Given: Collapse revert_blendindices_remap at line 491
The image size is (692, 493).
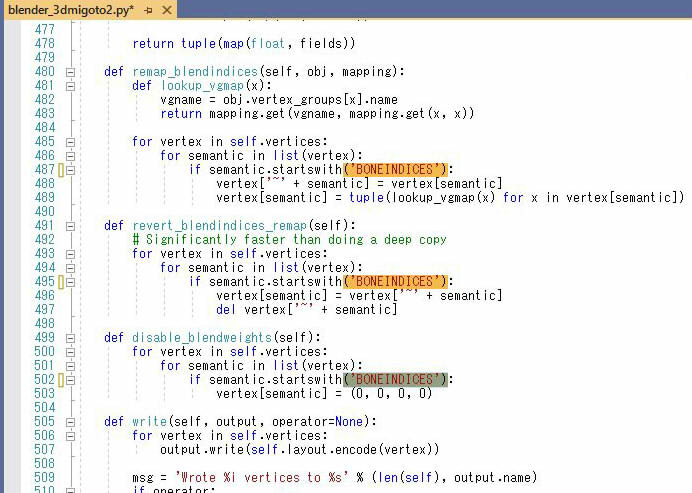Looking at the screenshot, I should pyautogui.click(x=70, y=226).
